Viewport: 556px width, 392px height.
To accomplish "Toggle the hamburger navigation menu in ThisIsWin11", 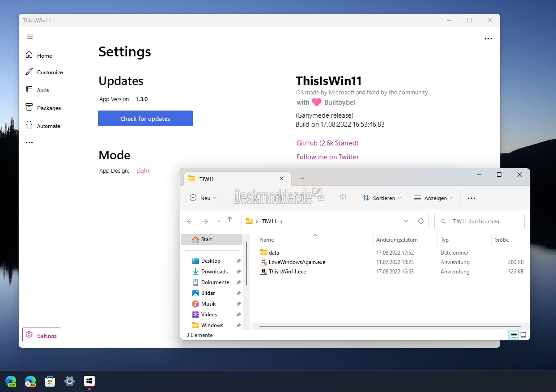I will click(x=30, y=37).
